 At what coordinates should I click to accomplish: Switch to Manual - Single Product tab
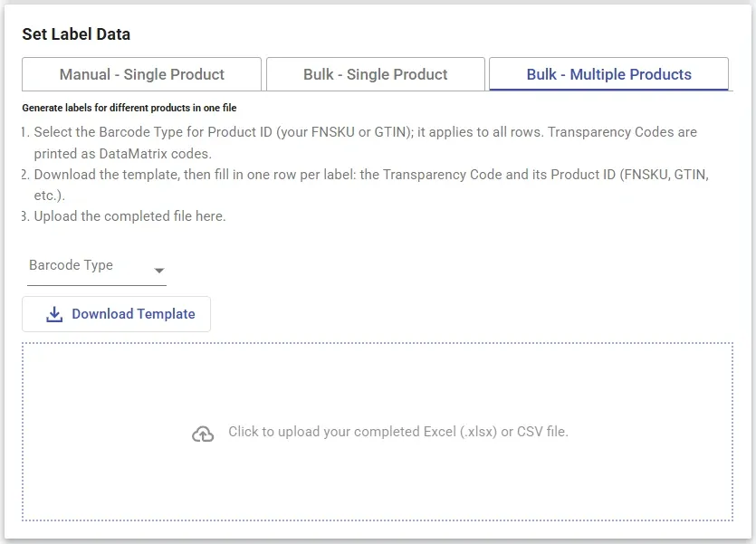(x=142, y=74)
